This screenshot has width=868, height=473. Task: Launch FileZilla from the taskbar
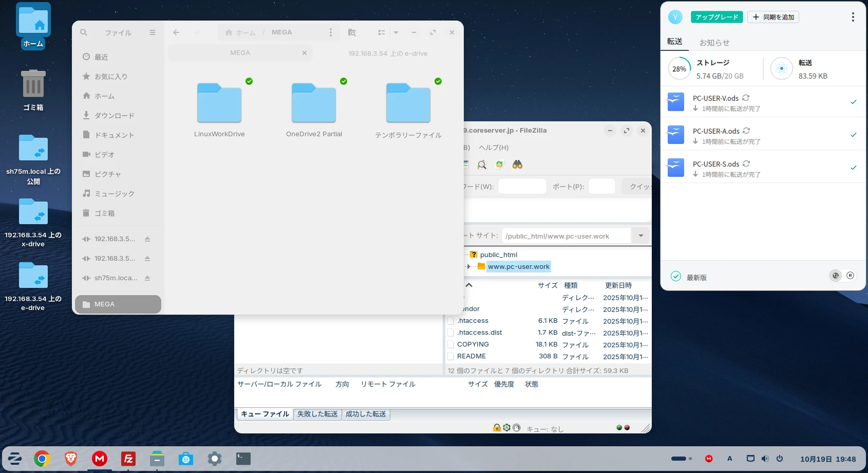click(128, 458)
